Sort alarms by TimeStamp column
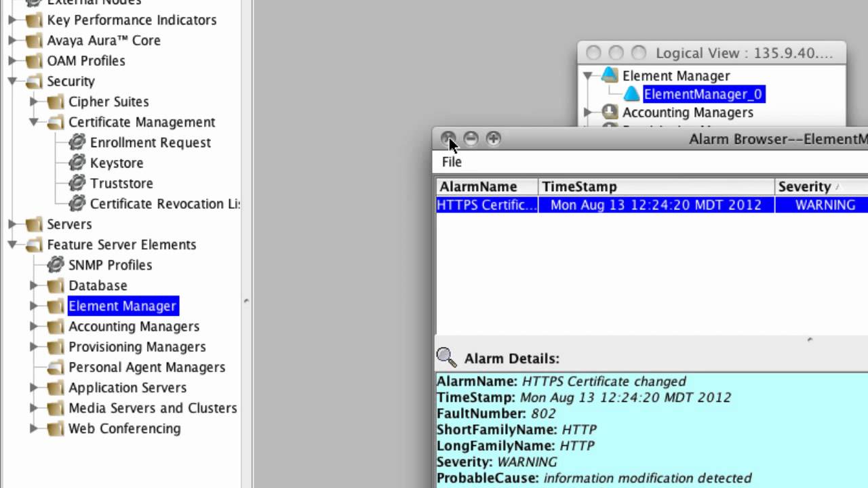The width and height of the screenshot is (868, 488). [656, 186]
